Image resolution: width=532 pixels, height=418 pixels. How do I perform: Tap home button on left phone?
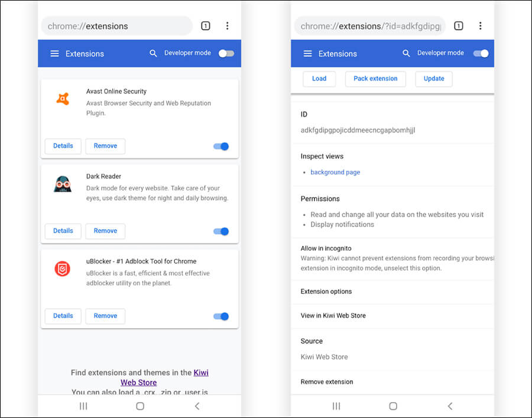(x=140, y=406)
